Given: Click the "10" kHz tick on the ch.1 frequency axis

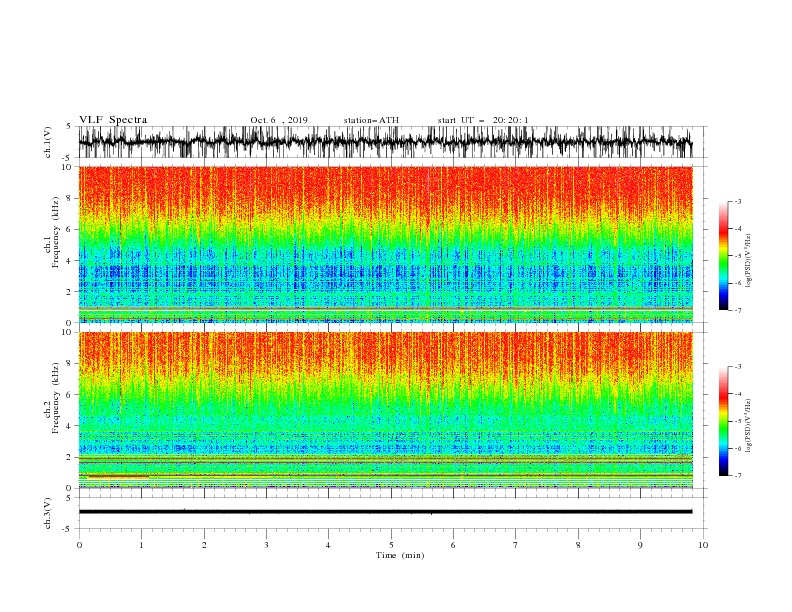Looking at the screenshot, I should (67, 167).
